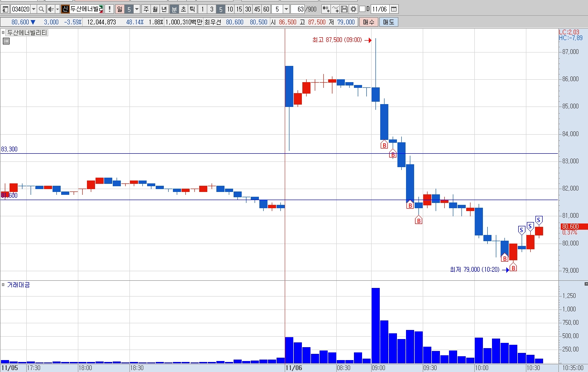The width and height of the screenshot is (588, 372).
Task: Open the calendar date picker icon
Action: pos(393,9)
